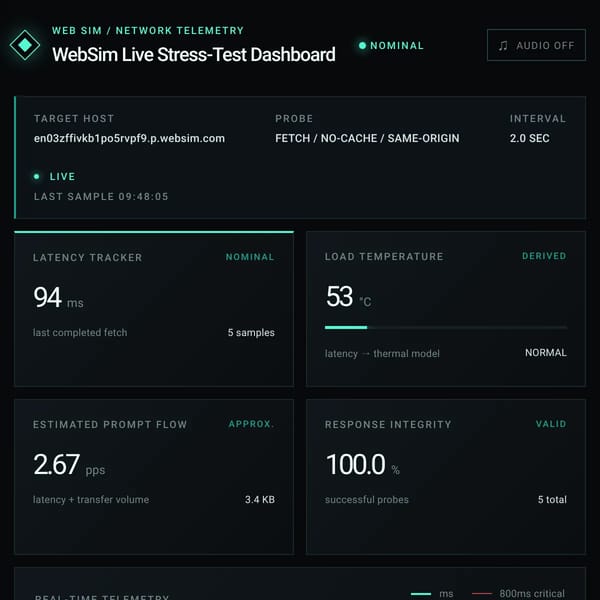Viewport: 600px width, 600px height.
Task: Click the WebSim diamond logo icon
Action: pyautogui.click(x=25, y=45)
